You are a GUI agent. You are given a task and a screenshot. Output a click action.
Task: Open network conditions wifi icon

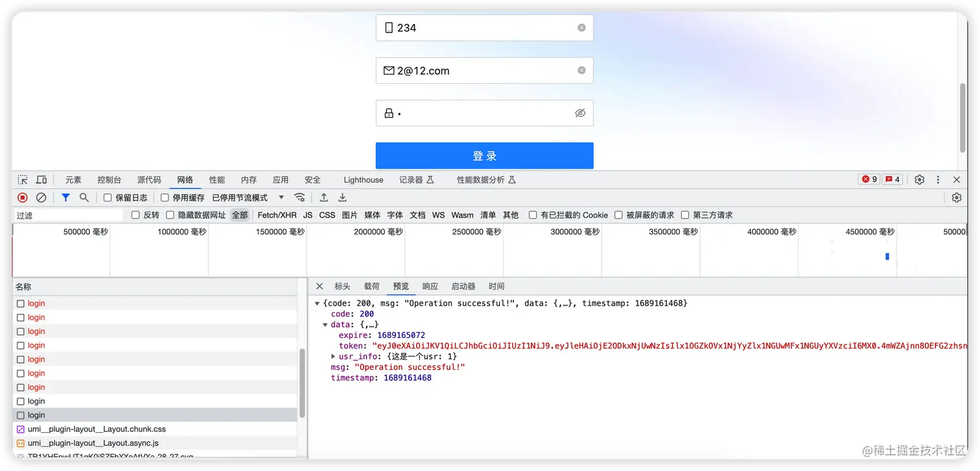coord(299,197)
